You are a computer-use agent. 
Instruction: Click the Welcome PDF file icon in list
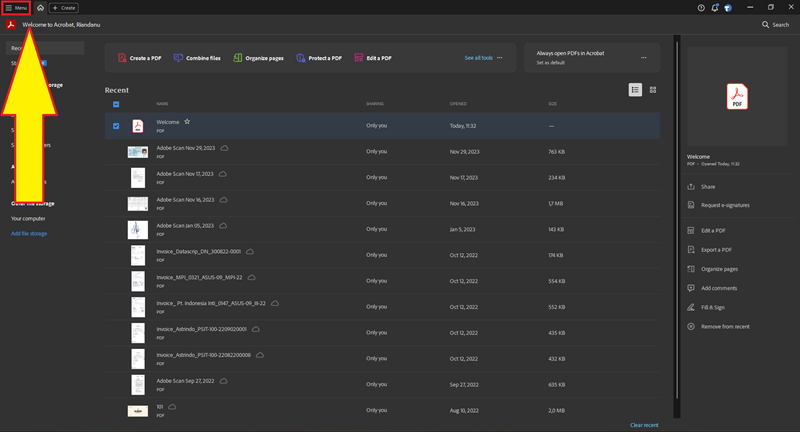(138, 126)
